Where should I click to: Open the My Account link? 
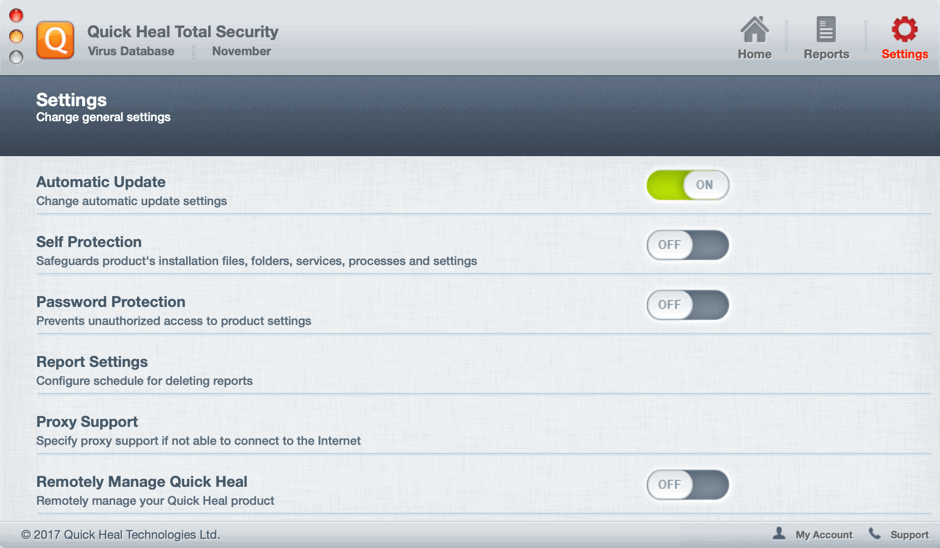(824, 535)
